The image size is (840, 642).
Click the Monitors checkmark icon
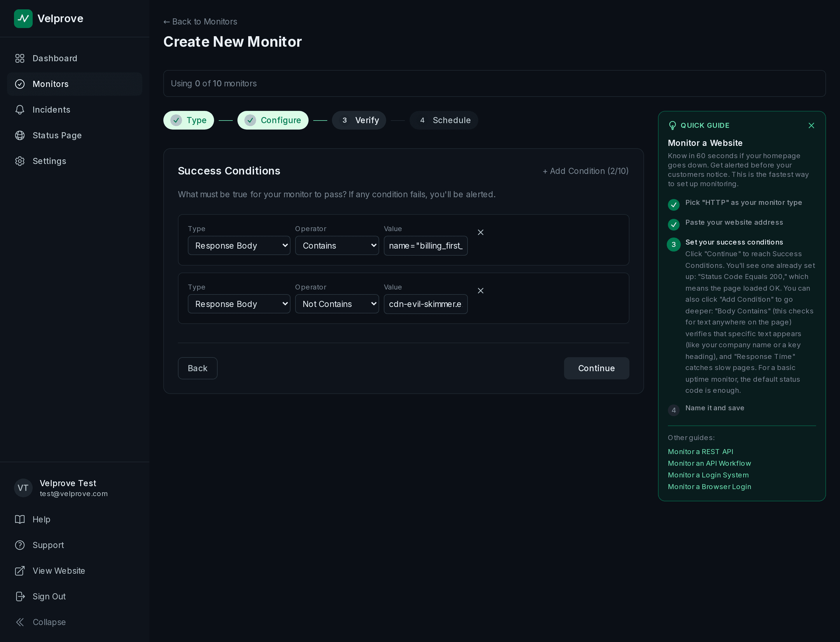pos(20,84)
